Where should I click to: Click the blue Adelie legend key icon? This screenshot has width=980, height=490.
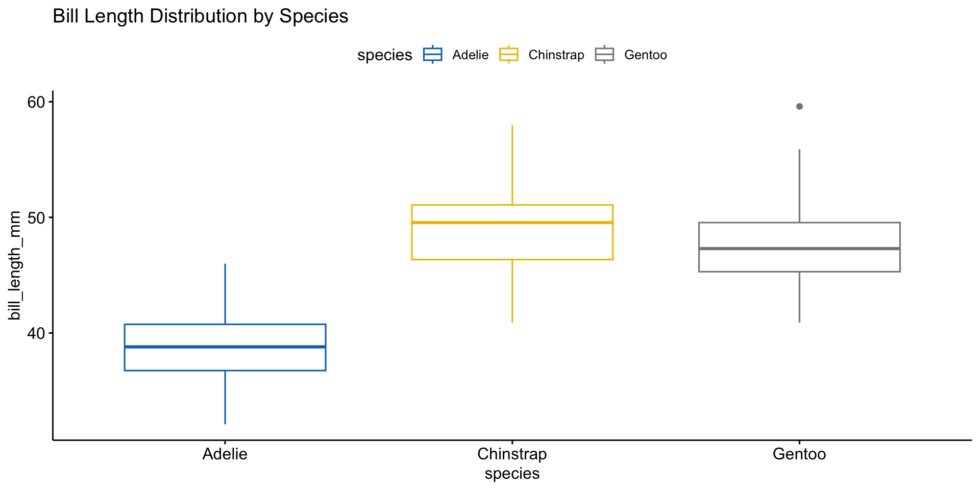pyautogui.click(x=432, y=55)
